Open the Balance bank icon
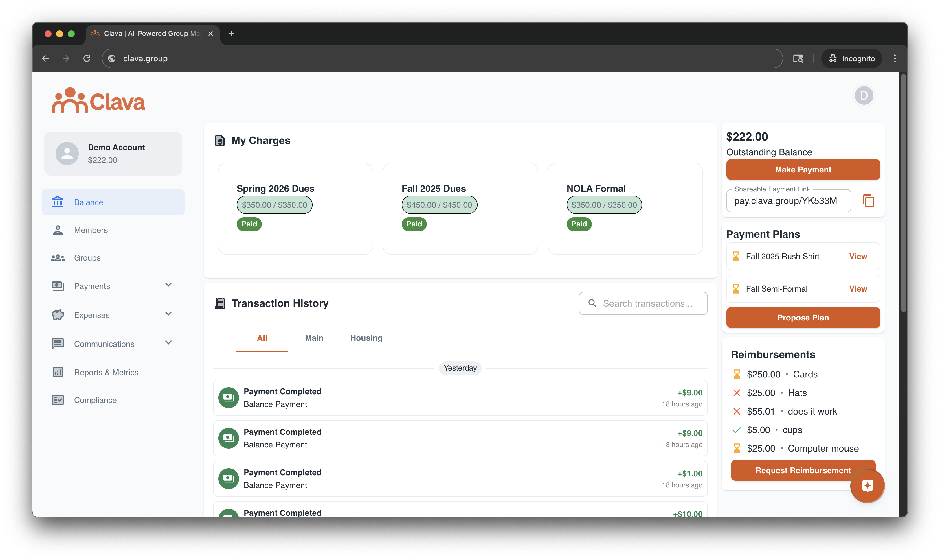The height and width of the screenshot is (560, 940). 57,202
